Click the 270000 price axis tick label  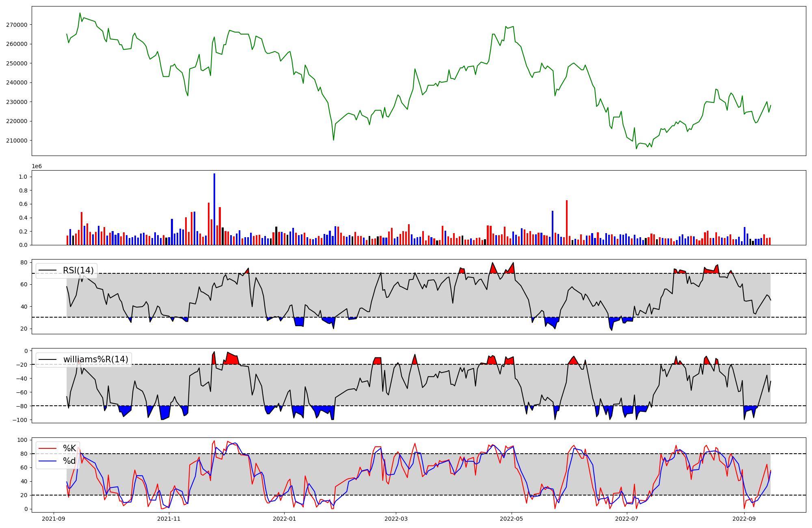[x=17, y=25]
